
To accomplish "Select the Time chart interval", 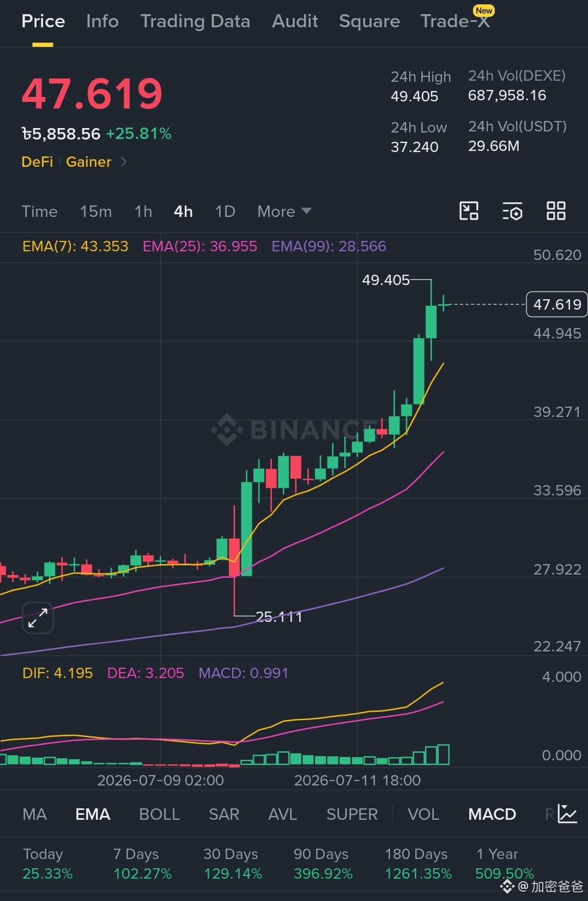I will coord(39,211).
